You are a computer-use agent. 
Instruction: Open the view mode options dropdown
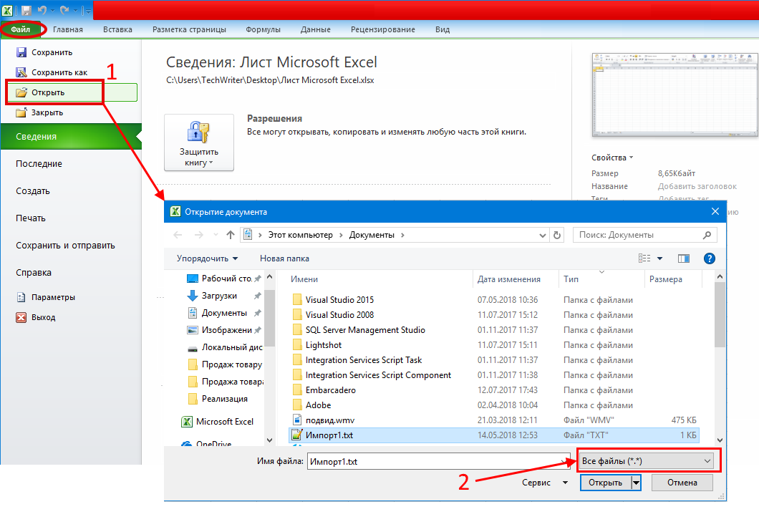click(x=659, y=258)
